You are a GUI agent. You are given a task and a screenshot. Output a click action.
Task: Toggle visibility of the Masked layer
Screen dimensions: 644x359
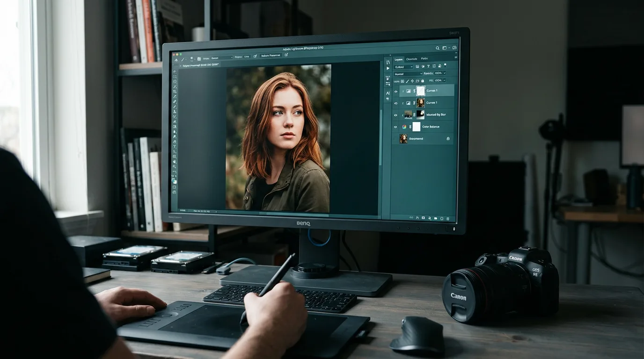395,115
